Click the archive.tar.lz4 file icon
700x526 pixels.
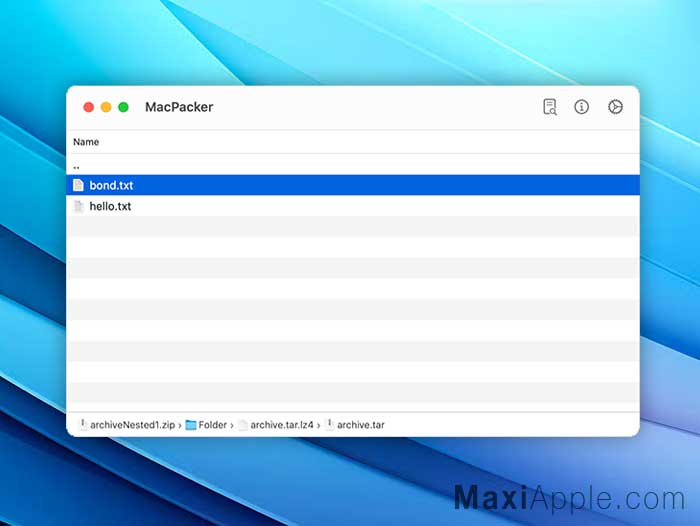tap(243, 425)
